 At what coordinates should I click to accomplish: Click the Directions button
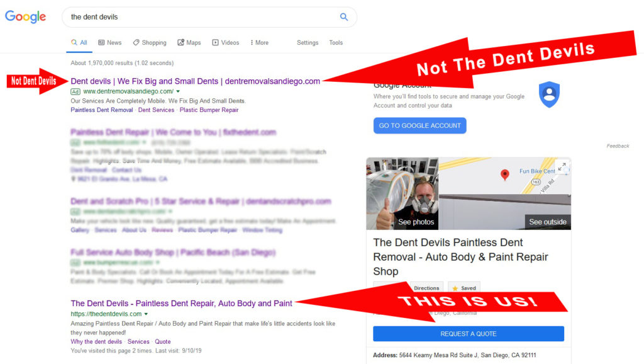click(426, 288)
